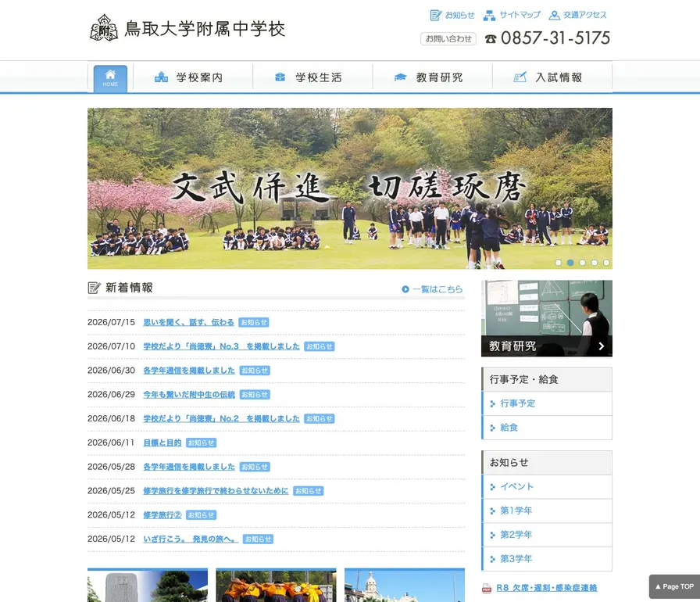Click the domed building thumbnail image
The width and height of the screenshot is (700, 602).
pyautogui.click(x=405, y=586)
